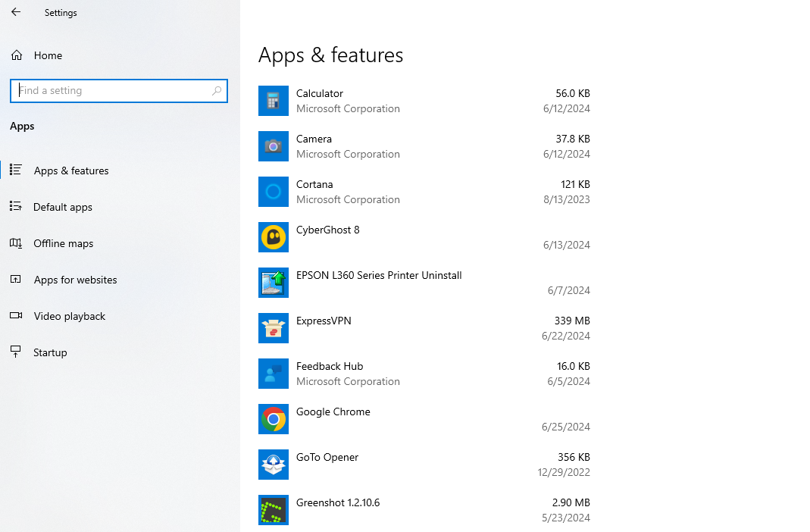The width and height of the screenshot is (810, 532).
Task: Click Microsoft Corporation under Cortana
Action: 348,199
